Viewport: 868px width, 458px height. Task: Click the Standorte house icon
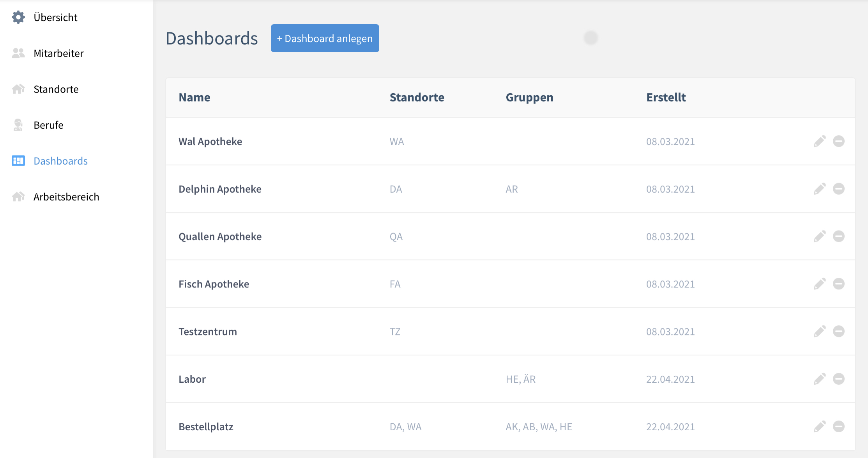(x=18, y=89)
